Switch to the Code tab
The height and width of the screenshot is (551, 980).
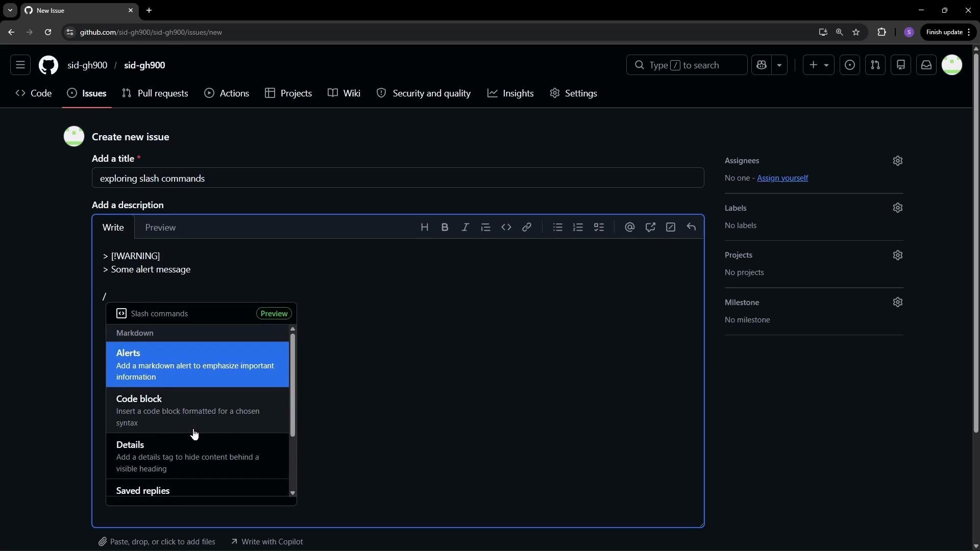pyautogui.click(x=34, y=93)
